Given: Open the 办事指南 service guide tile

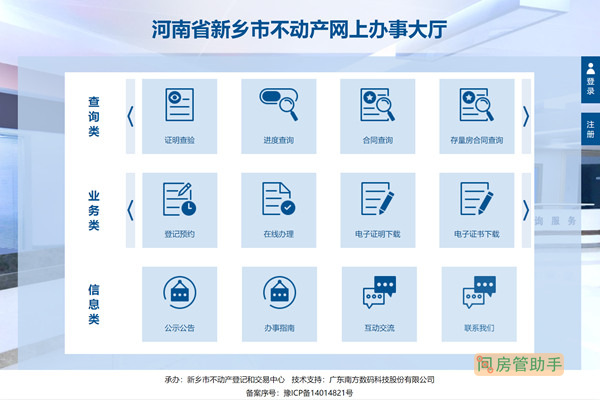Looking at the screenshot, I should click(x=279, y=304).
